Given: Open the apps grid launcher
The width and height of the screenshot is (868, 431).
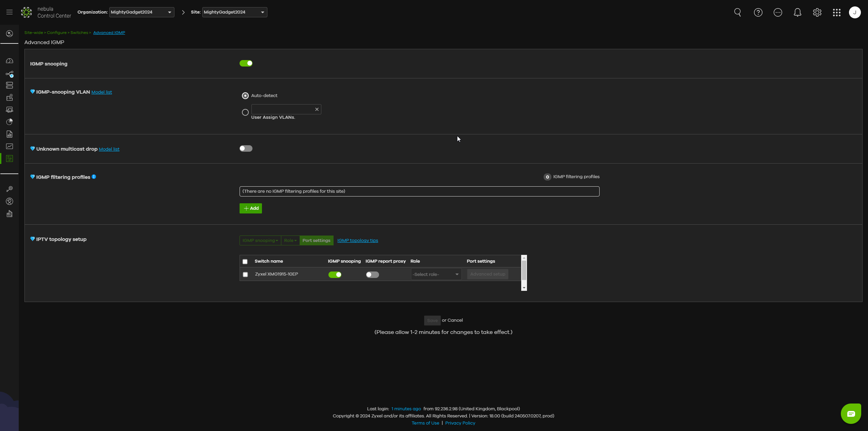Looking at the screenshot, I should (x=836, y=13).
